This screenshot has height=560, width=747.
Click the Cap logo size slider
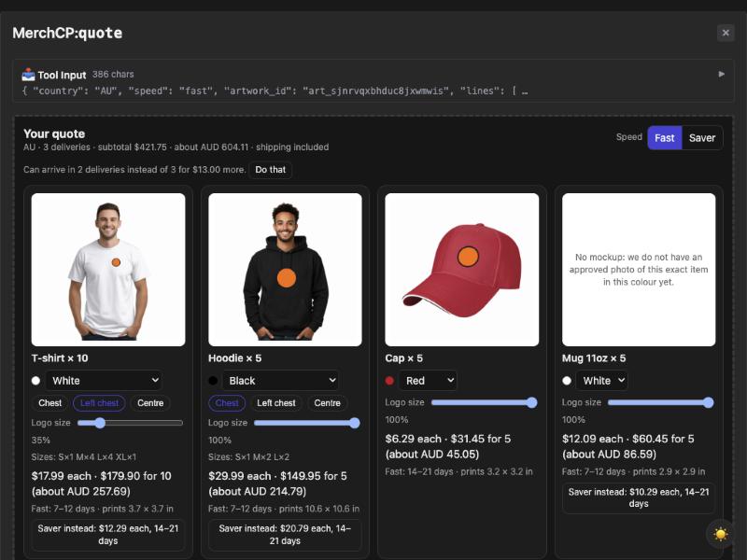[484, 403]
